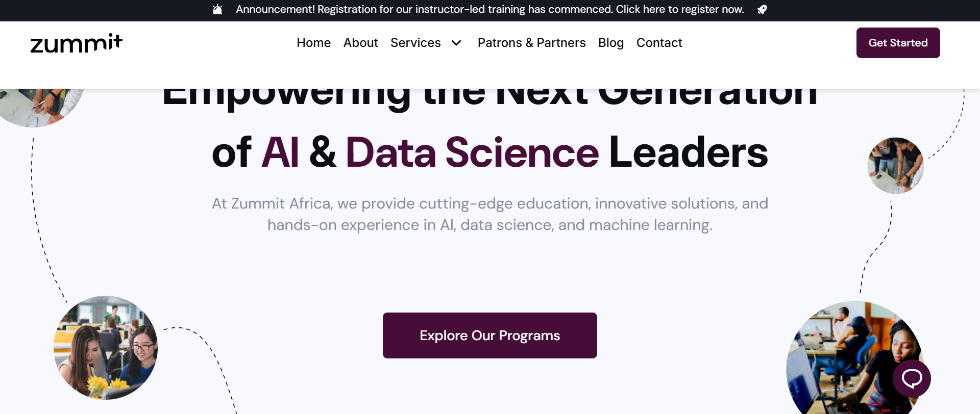Click the partially hidden round photo beneath the logo

pos(41,106)
